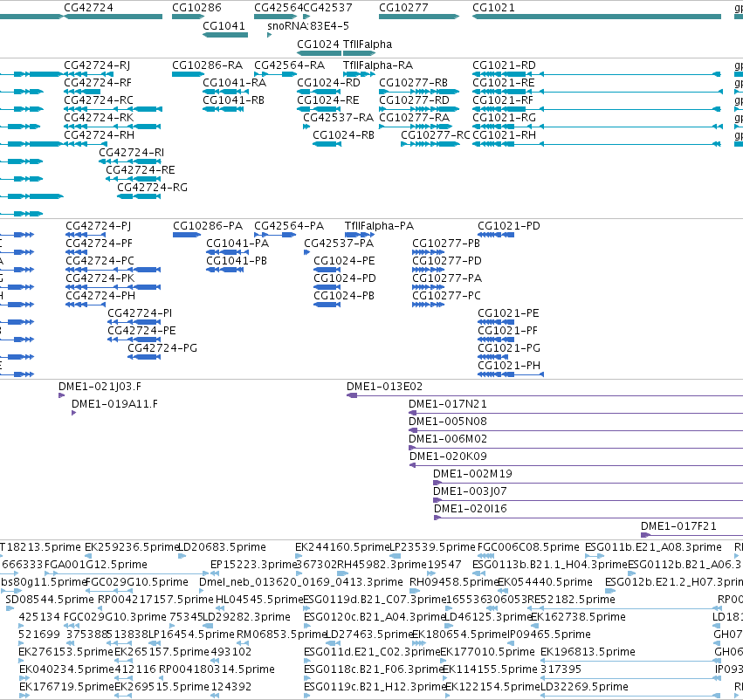Click protein label CG42724-PJ
The image size is (743, 700).
click(99, 226)
